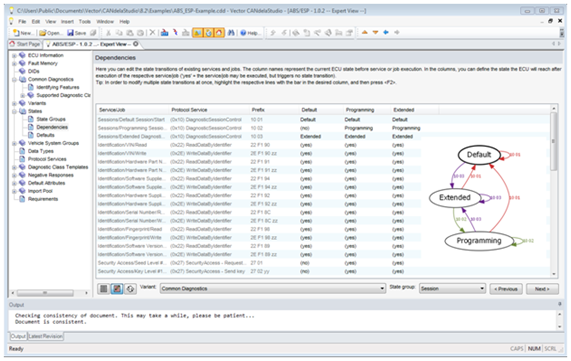Click the Default state node in graph
Screen dimensions: 571x361
point(479,154)
